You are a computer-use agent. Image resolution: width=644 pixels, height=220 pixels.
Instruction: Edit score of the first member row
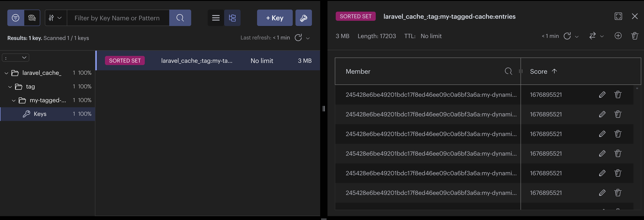tap(602, 94)
